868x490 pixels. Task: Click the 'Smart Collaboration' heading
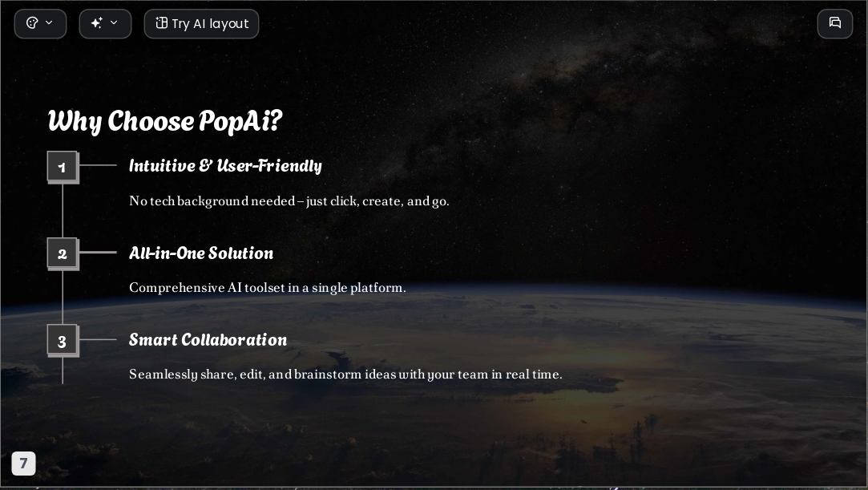(x=208, y=339)
